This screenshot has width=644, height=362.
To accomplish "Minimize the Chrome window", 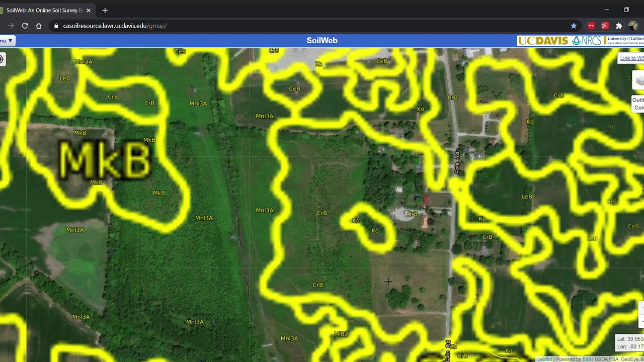I will point(607,10).
